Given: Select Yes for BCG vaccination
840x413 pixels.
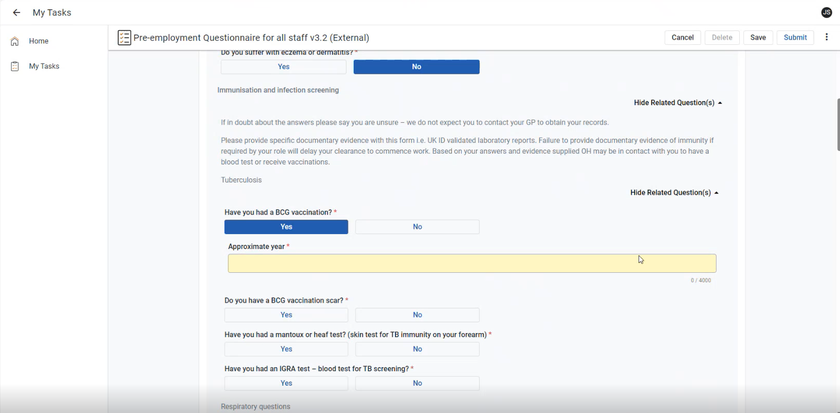Looking at the screenshot, I should [286, 227].
